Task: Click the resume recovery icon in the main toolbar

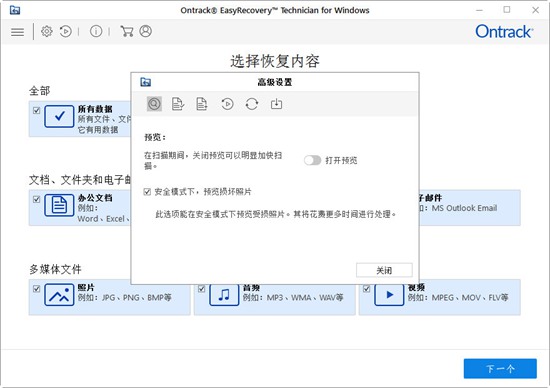Action: point(66,32)
